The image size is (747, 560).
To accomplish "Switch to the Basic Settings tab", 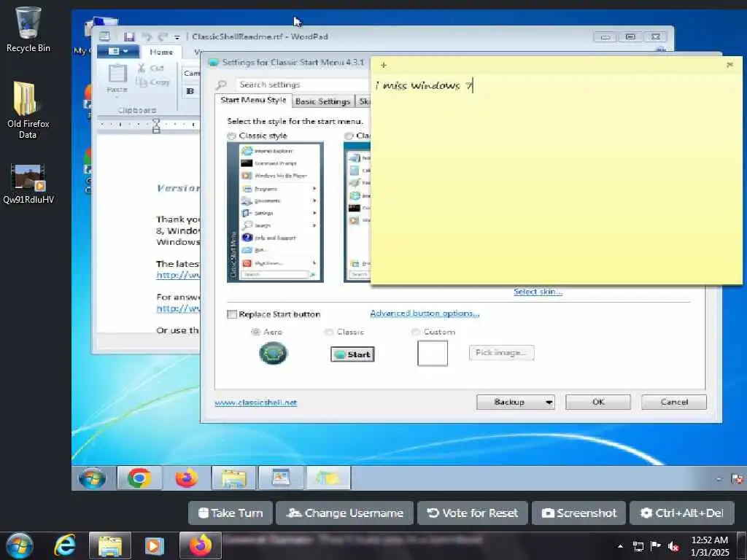I will point(322,101).
